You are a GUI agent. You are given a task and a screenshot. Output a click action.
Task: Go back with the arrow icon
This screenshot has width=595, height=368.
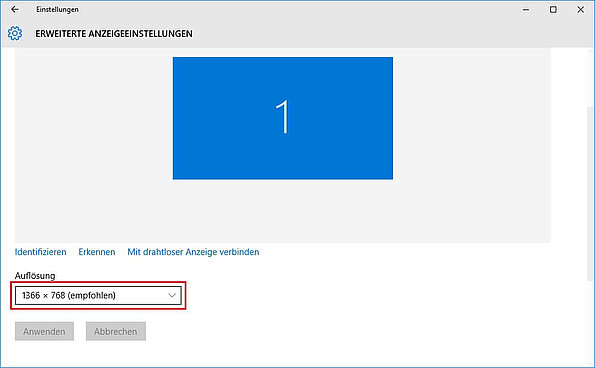click(15, 9)
